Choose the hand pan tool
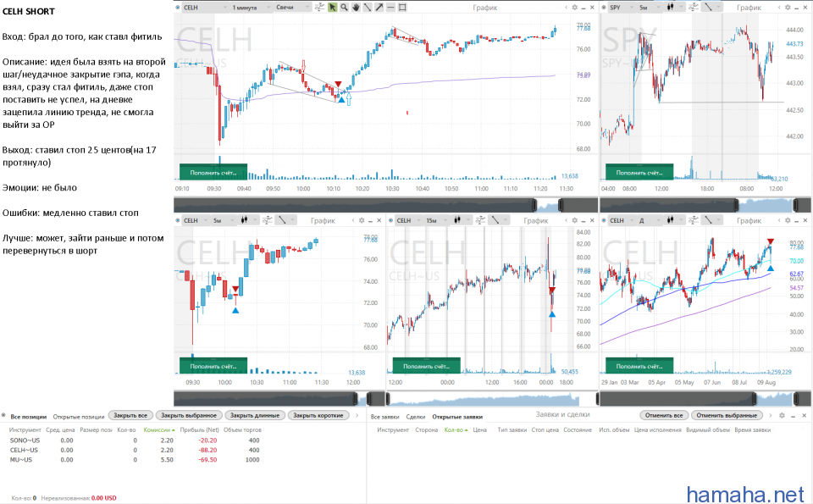813x504 pixels. pyautogui.click(x=356, y=8)
